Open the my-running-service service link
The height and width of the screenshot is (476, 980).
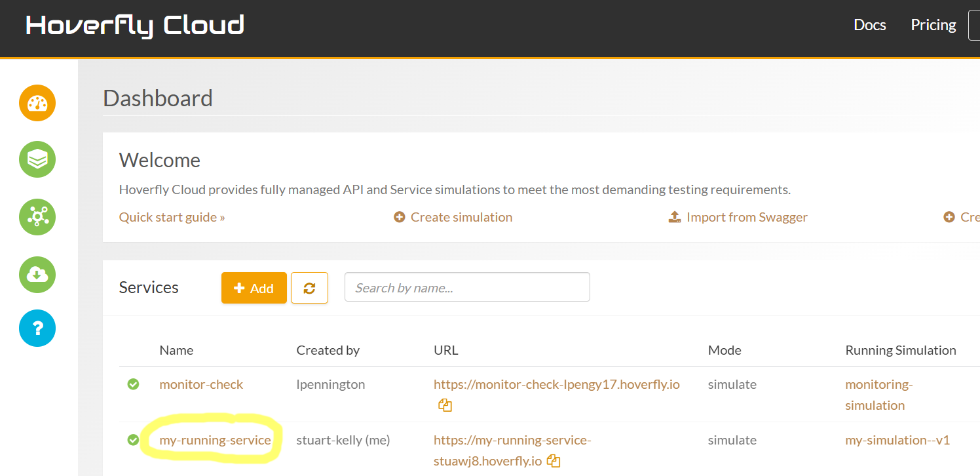215,440
